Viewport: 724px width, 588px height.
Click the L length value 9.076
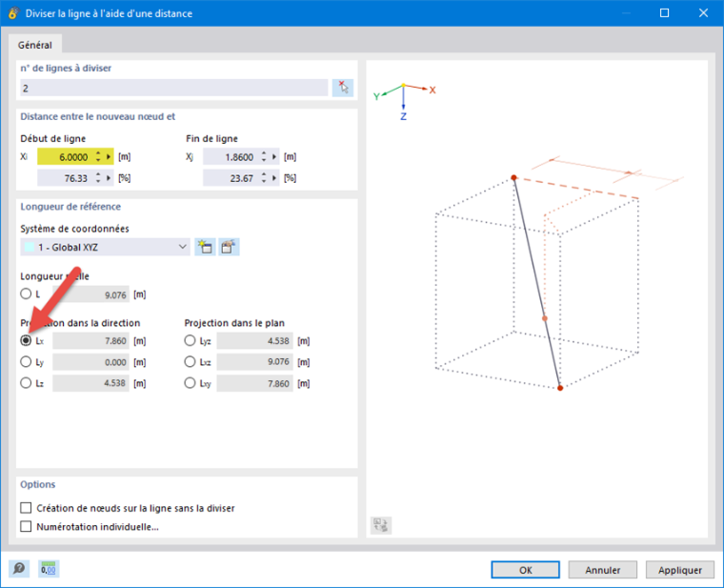[x=90, y=294]
